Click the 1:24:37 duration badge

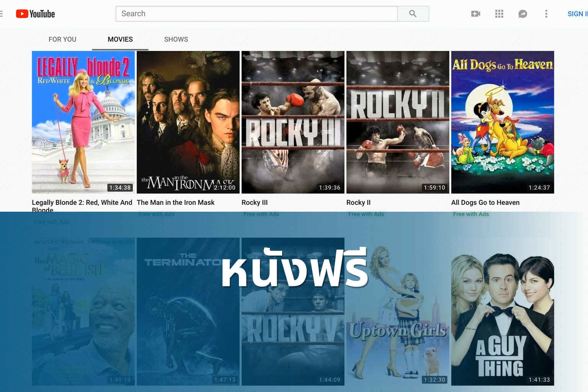(539, 188)
